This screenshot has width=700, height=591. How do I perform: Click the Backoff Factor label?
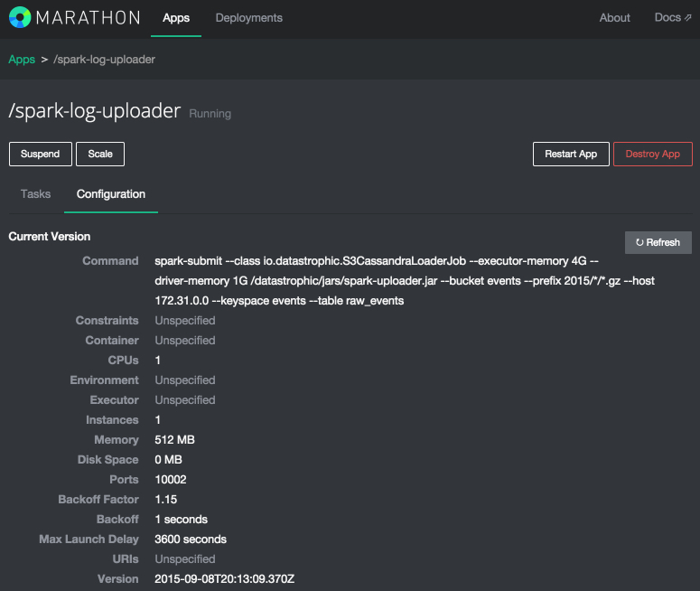[x=98, y=500]
